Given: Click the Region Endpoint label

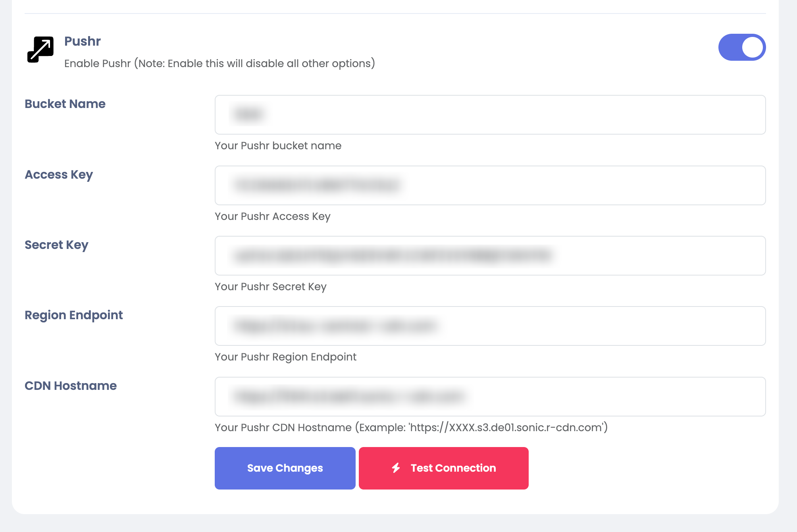Looking at the screenshot, I should [x=74, y=315].
